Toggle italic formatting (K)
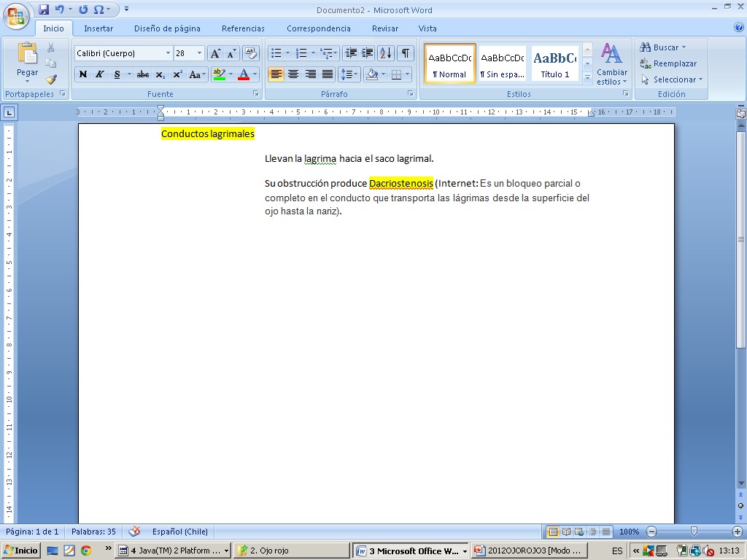This screenshot has width=747, height=560. click(99, 74)
